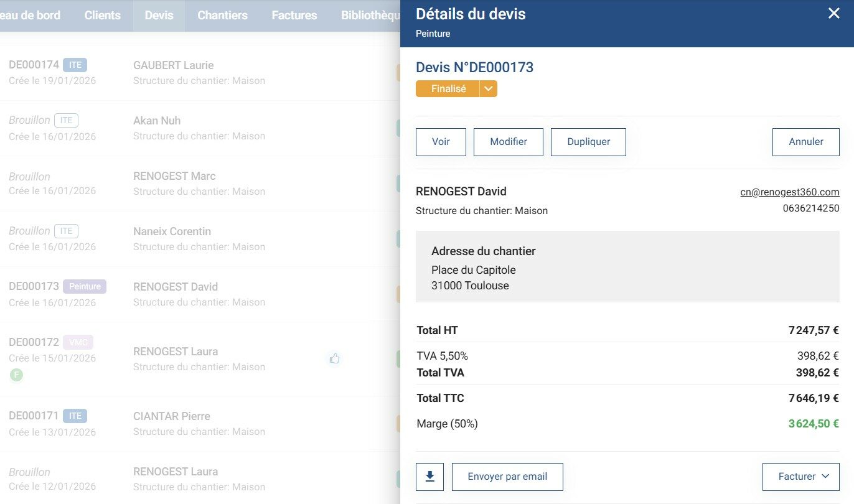Open the Chantiers tab
854x504 pixels.
222,16
